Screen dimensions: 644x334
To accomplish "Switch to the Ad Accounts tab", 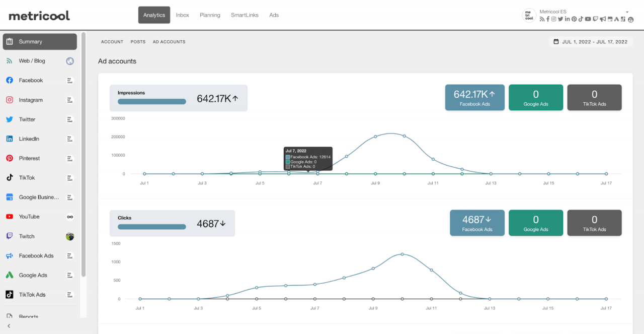I will point(169,42).
